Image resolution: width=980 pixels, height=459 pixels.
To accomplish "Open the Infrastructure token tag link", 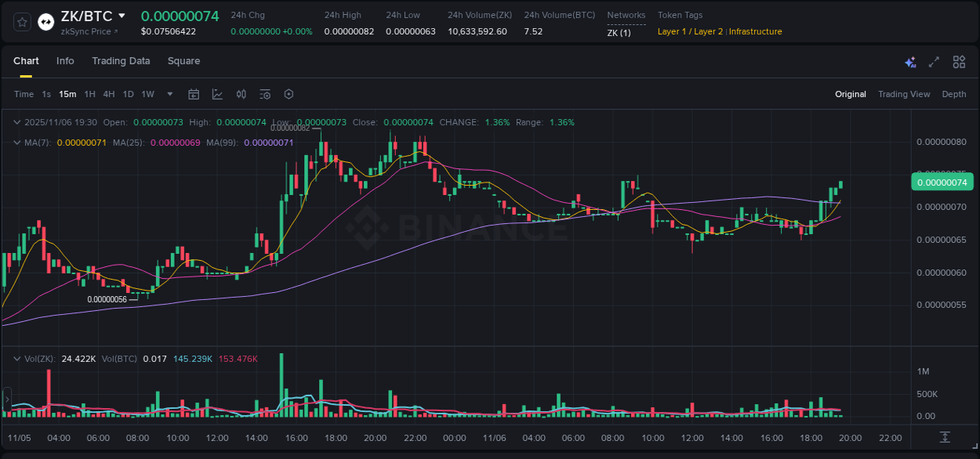I will [755, 31].
